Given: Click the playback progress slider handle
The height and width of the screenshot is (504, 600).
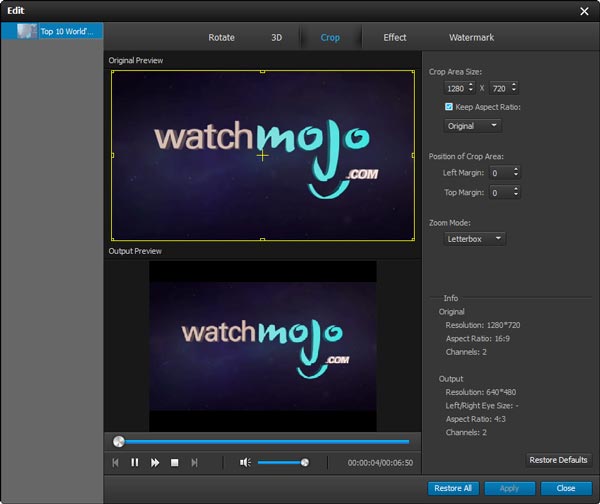Looking at the screenshot, I should pos(119,442).
